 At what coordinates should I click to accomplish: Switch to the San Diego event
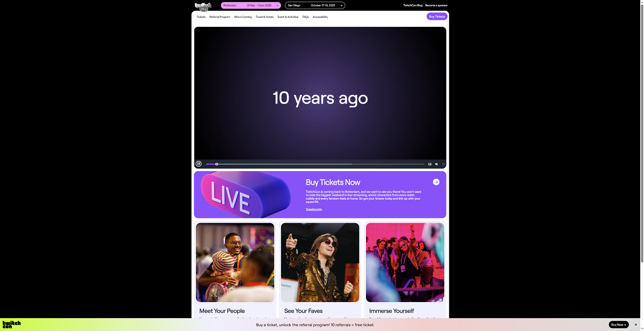[x=314, y=5]
